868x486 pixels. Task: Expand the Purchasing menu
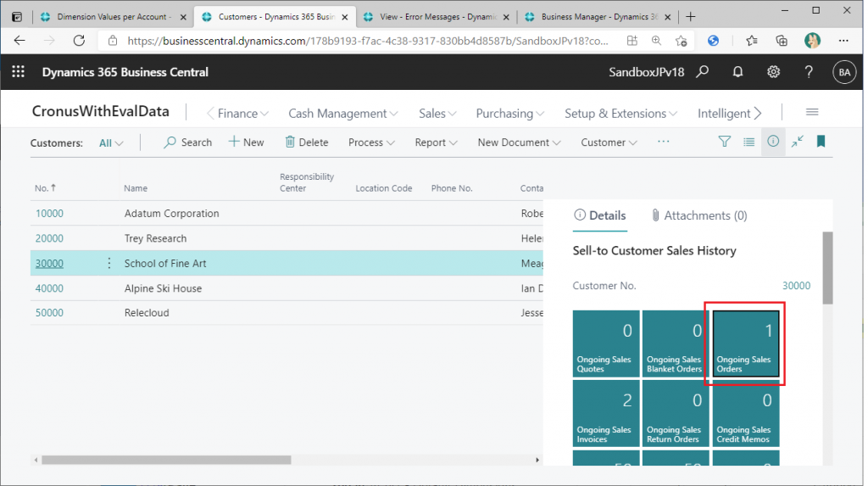509,114
